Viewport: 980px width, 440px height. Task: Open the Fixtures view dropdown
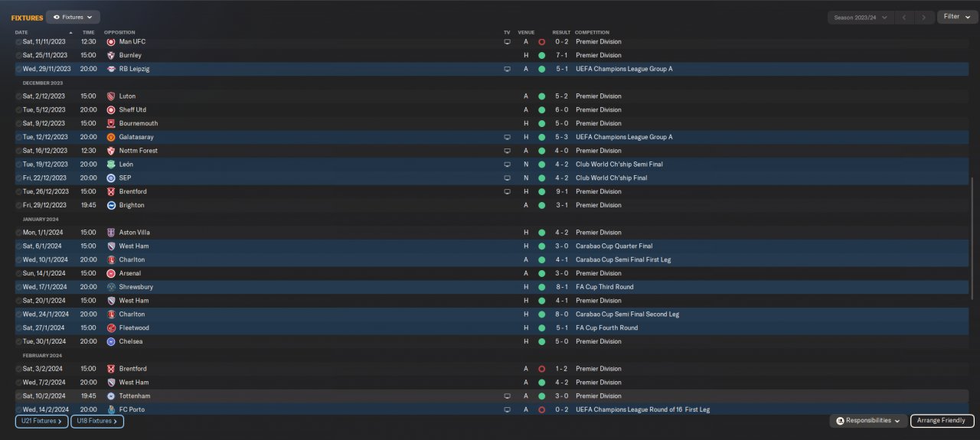click(73, 17)
